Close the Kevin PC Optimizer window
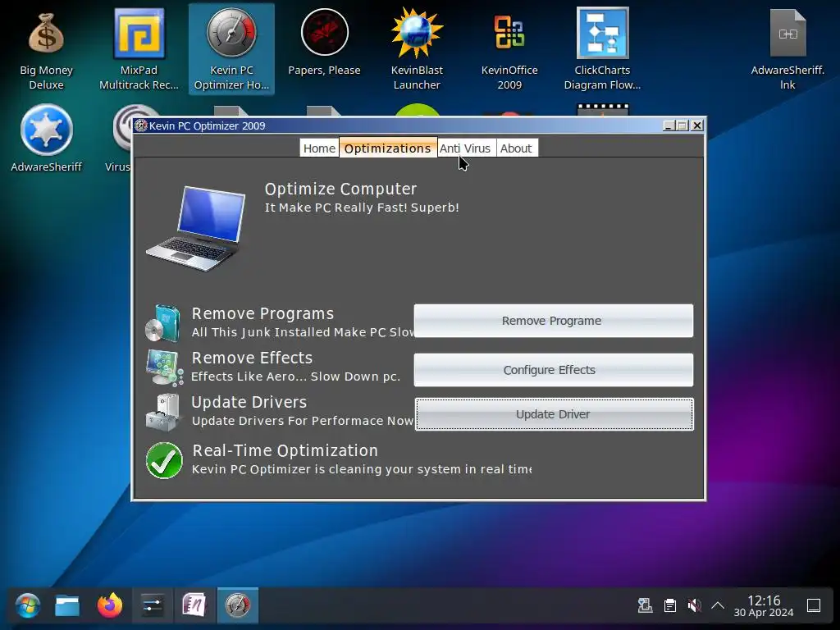This screenshot has width=840, height=630. point(697,126)
